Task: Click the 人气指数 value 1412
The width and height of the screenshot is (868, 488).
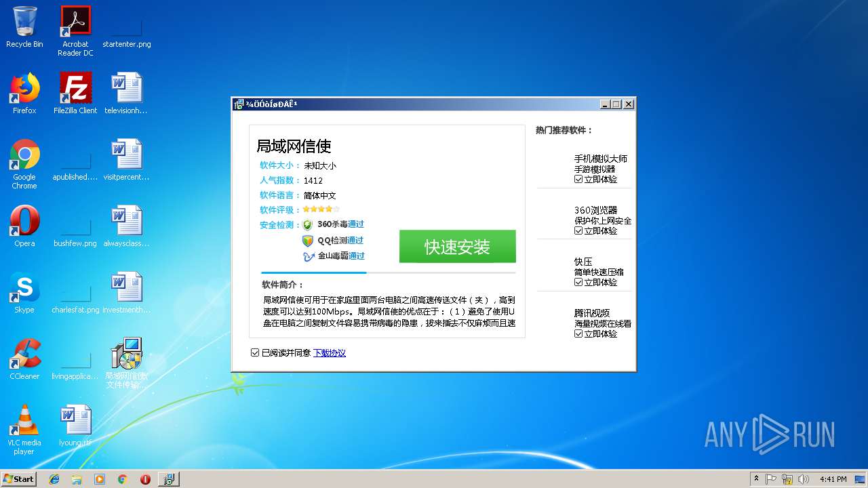Action: 313,181
